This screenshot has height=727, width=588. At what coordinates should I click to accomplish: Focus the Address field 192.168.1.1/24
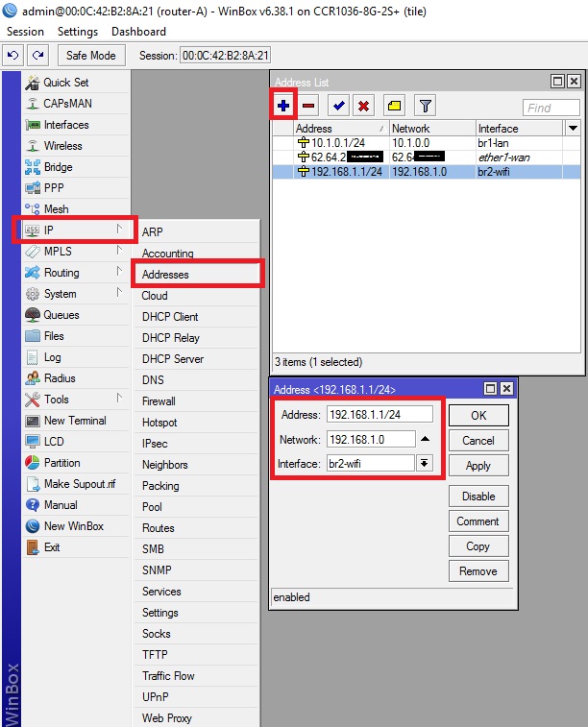pos(380,415)
